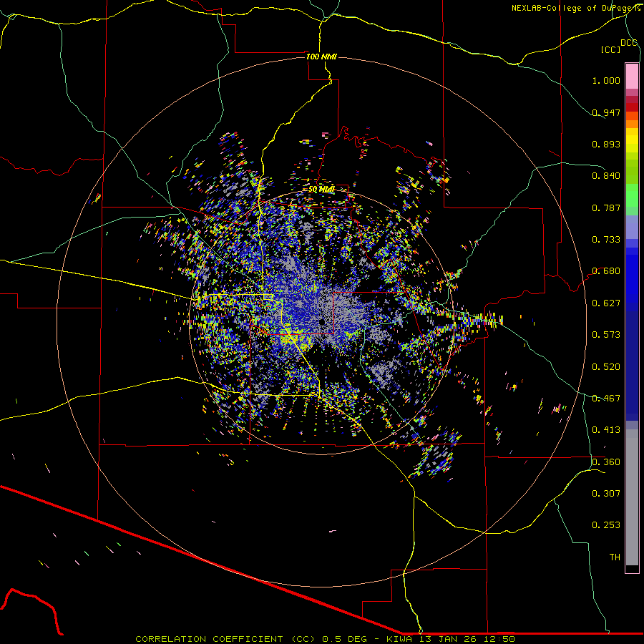
Task: Click the 0.893 scale value
Action: tap(606, 144)
